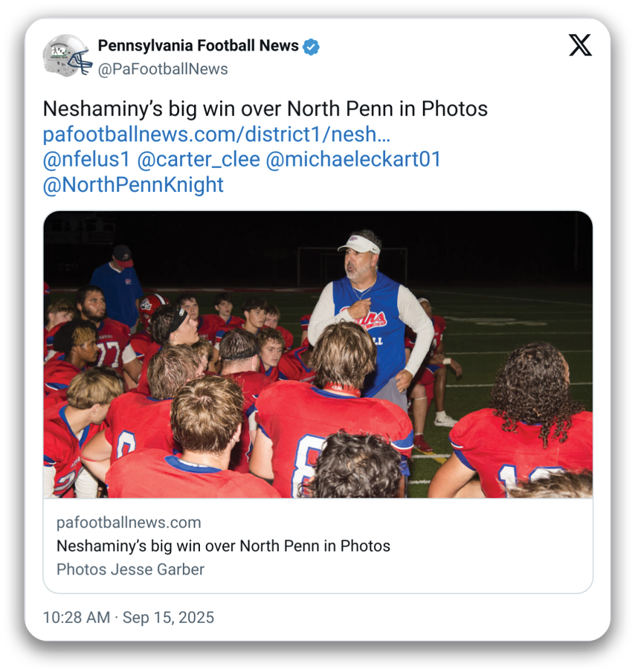The height and width of the screenshot is (672, 635).
Task: Click the 10:28 AM time in the timestamp
Action: 77,617
